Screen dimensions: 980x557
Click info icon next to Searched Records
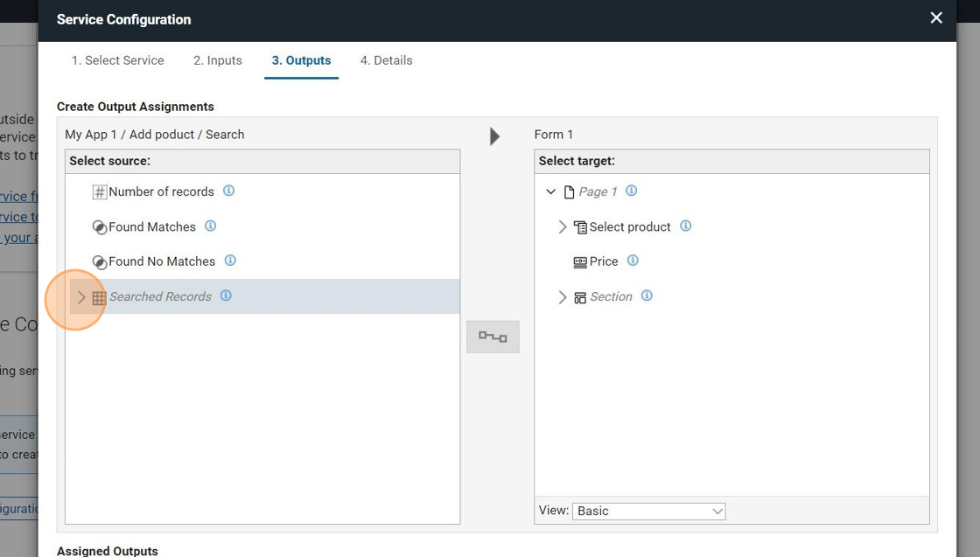226,296
